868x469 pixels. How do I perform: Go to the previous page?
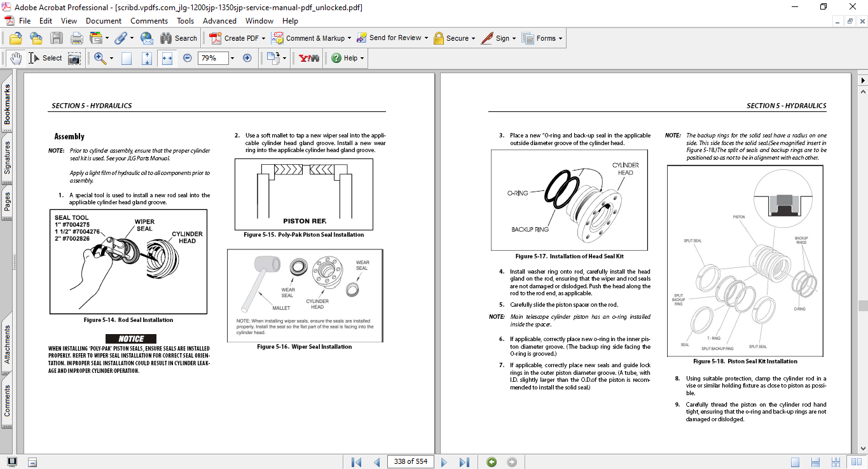pyautogui.click(x=376, y=462)
